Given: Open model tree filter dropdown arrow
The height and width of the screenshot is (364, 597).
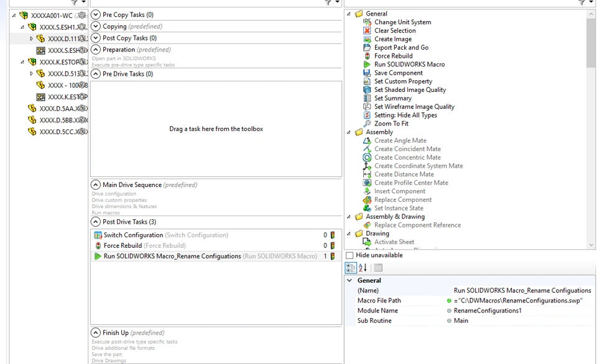Looking at the screenshot, I should pyautogui.click(x=83, y=2).
